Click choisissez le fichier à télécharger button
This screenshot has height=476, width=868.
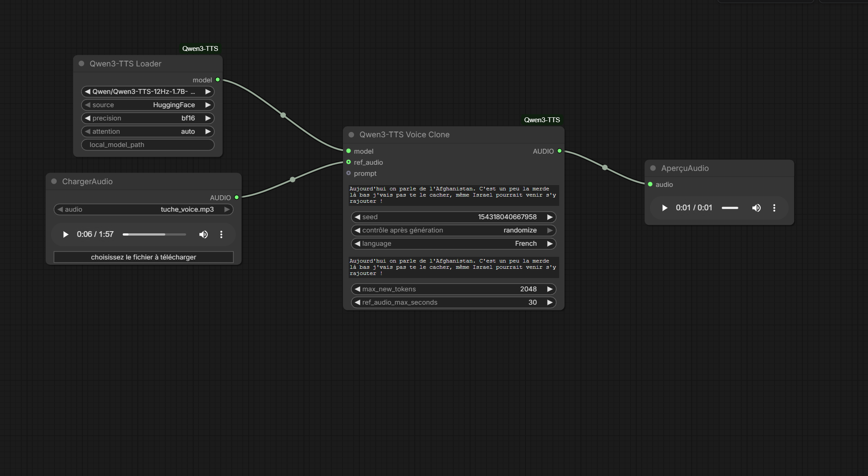(x=144, y=257)
